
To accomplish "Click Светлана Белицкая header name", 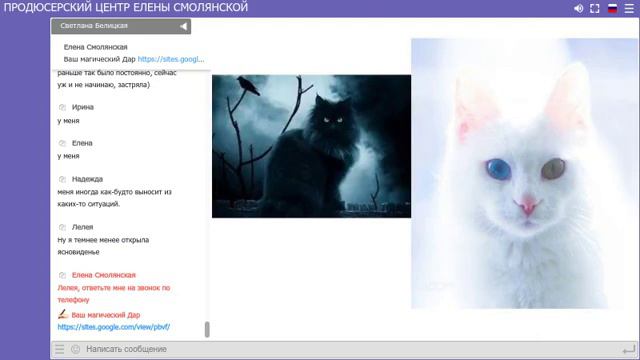I will [94, 26].
